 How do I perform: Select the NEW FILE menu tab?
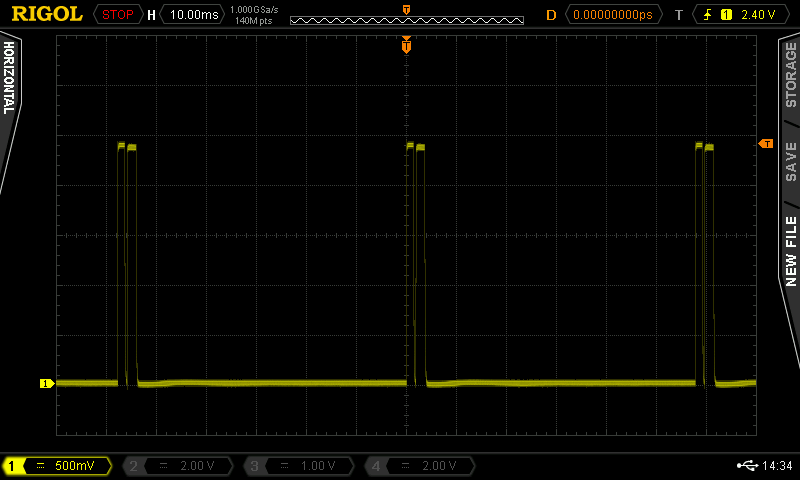click(790, 251)
